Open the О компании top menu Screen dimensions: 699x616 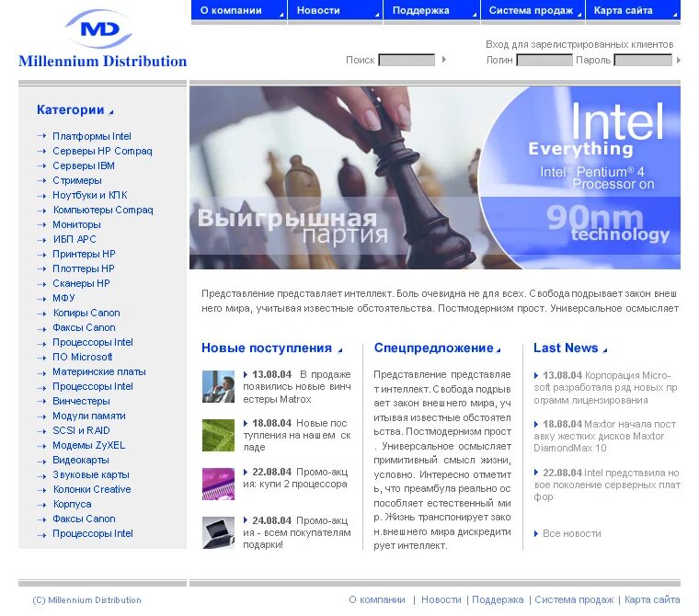tap(231, 10)
